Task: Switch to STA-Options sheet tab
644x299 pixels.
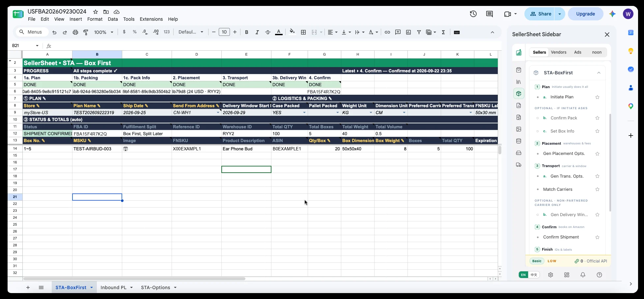Action: coord(155,287)
